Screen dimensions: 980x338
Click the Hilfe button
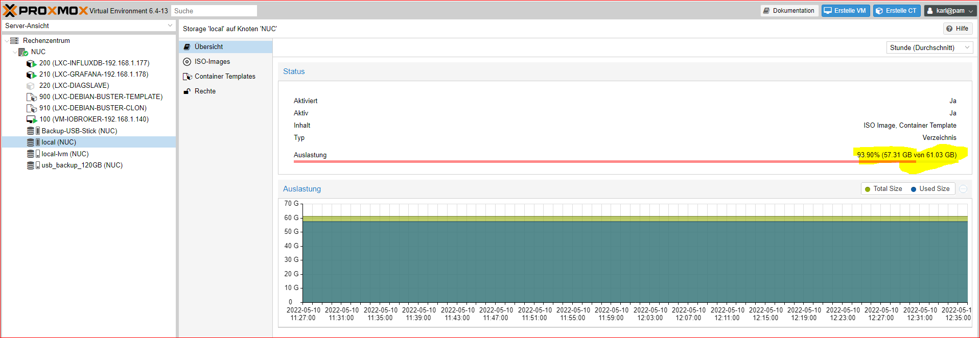click(x=958, y=29)
